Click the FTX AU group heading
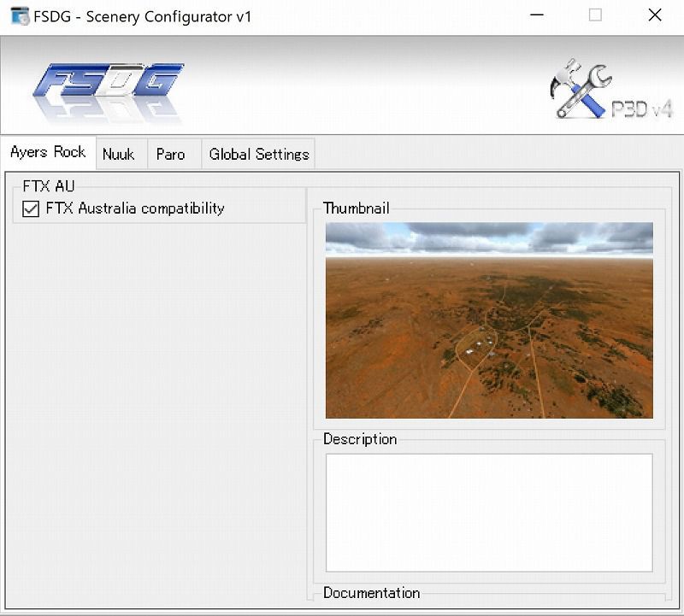 pyautogui.click(x=49, y=186)
